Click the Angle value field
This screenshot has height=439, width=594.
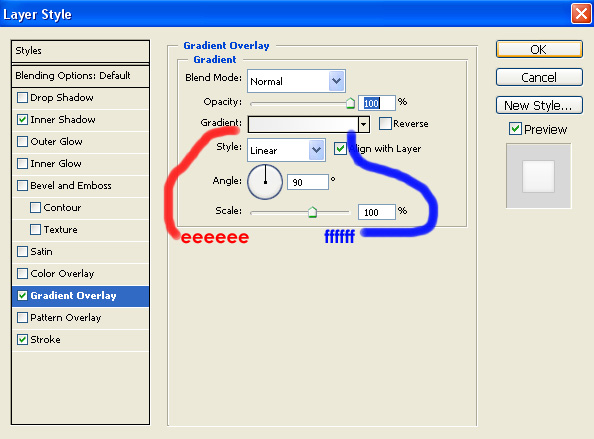pos(308,182)
